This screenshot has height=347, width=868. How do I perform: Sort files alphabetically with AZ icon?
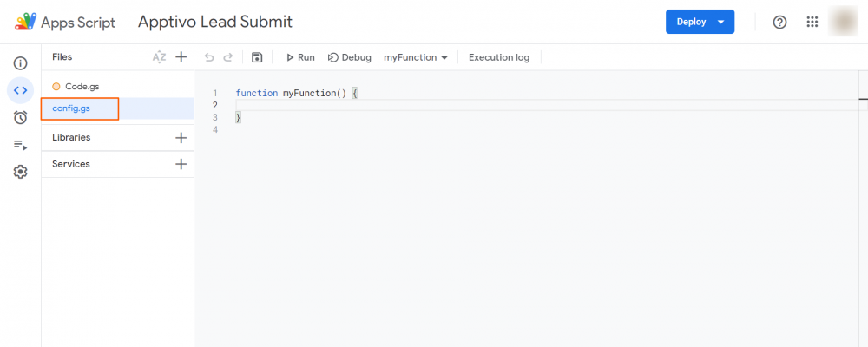[159, 57]
